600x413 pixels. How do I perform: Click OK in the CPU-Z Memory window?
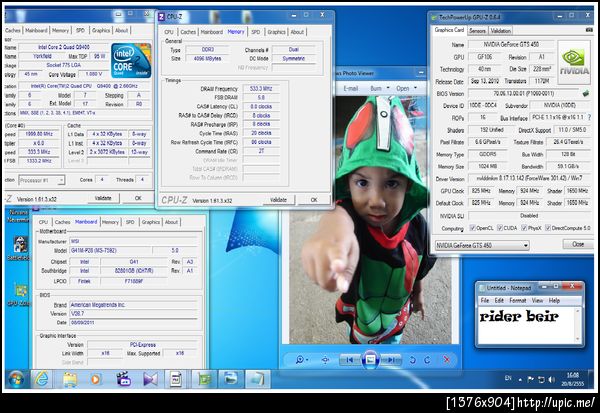tap(314, 200)
